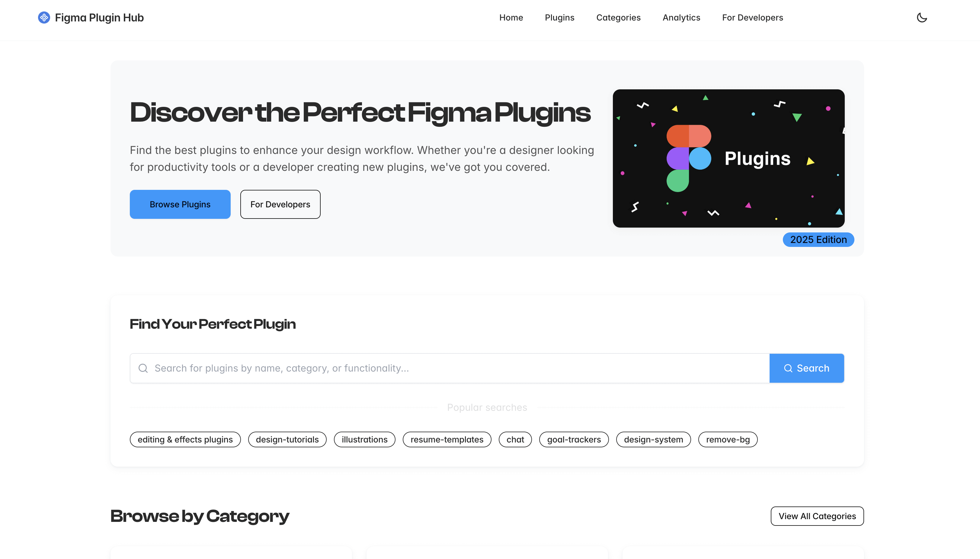
Task: Select the remove-bg popular search
Action: point(728,439)
